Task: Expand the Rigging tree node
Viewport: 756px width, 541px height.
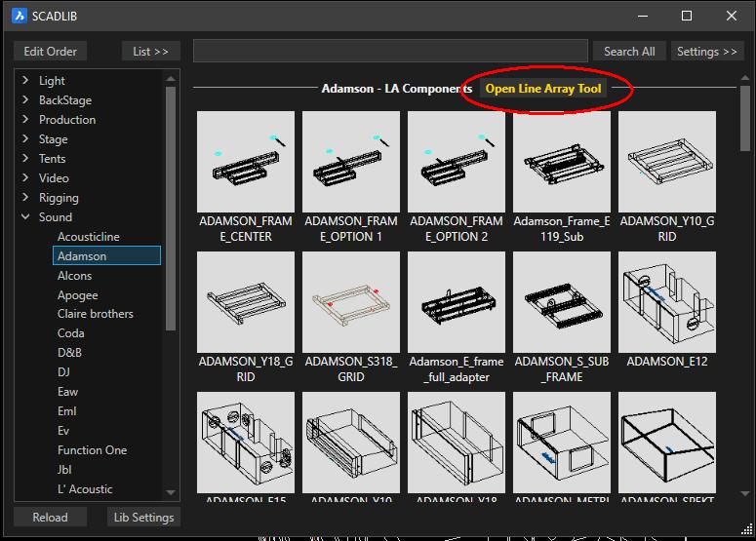Action: click(25, 198)
